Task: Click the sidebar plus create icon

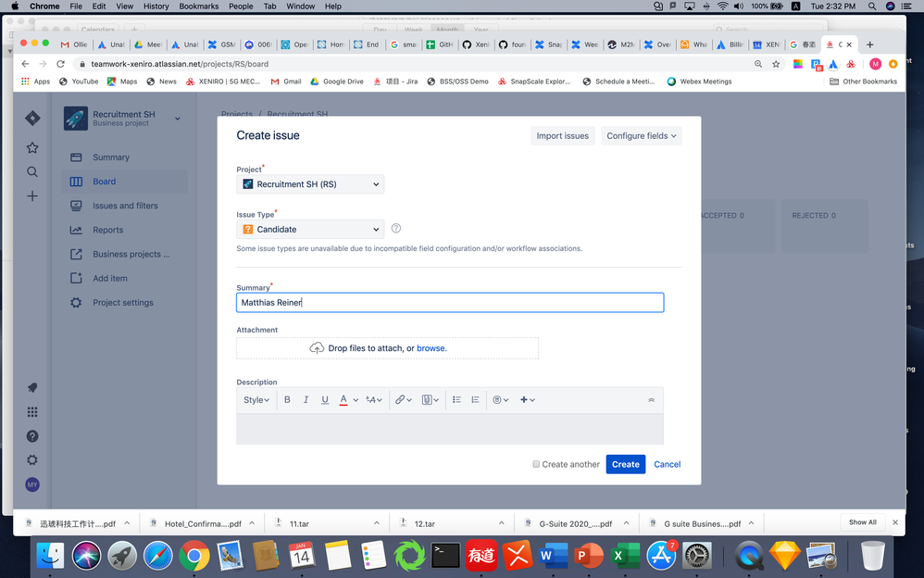Action: [x=32, y=195]
